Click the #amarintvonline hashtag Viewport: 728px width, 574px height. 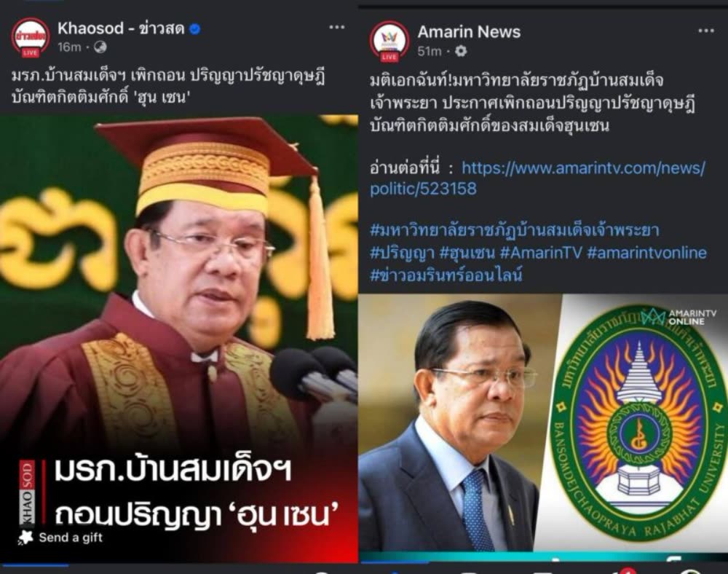(646, 253)
